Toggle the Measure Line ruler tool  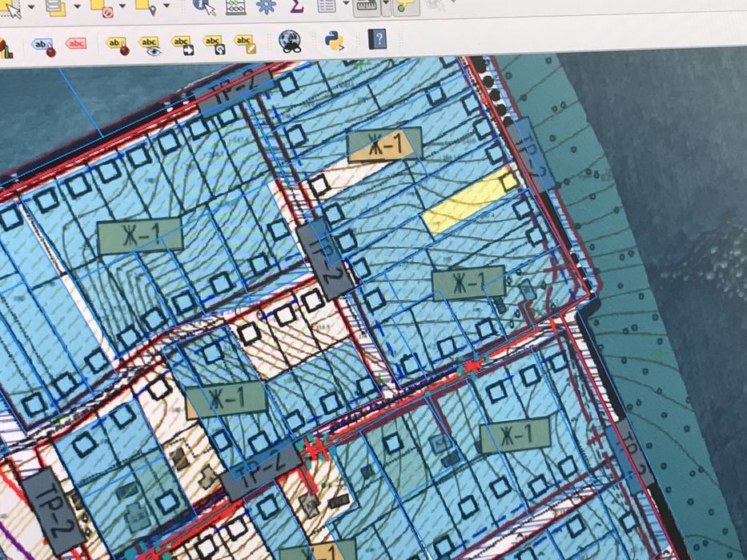coord(366,6)
